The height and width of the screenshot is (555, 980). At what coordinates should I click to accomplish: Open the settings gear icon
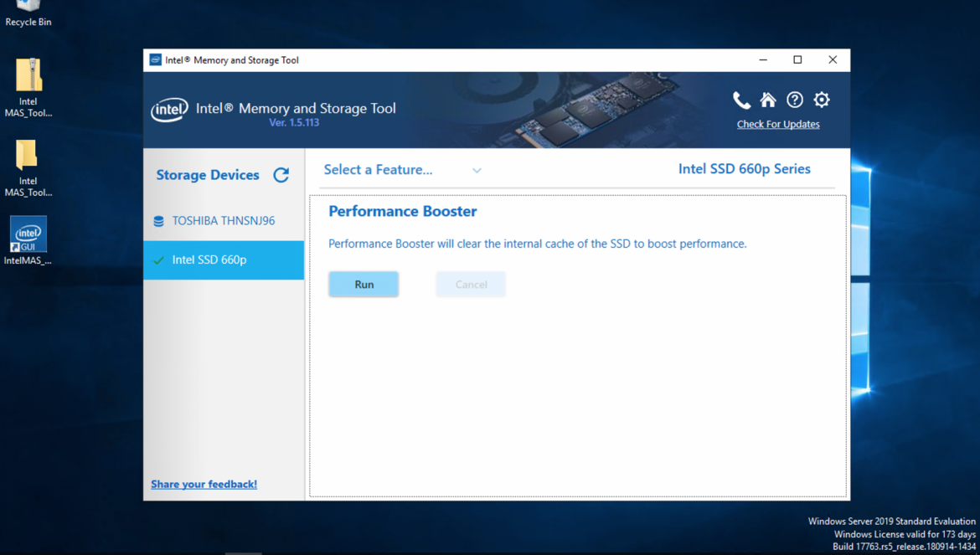[821, 100]
